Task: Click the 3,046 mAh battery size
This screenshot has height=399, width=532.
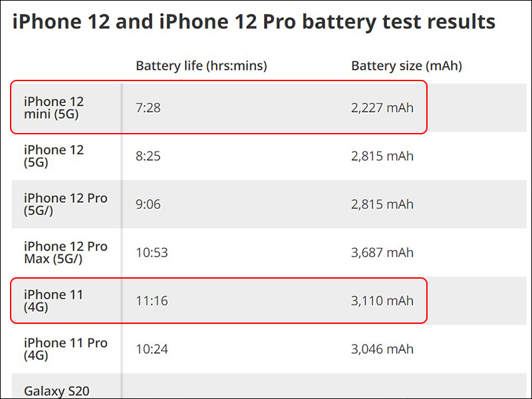Action: (382, 349)
